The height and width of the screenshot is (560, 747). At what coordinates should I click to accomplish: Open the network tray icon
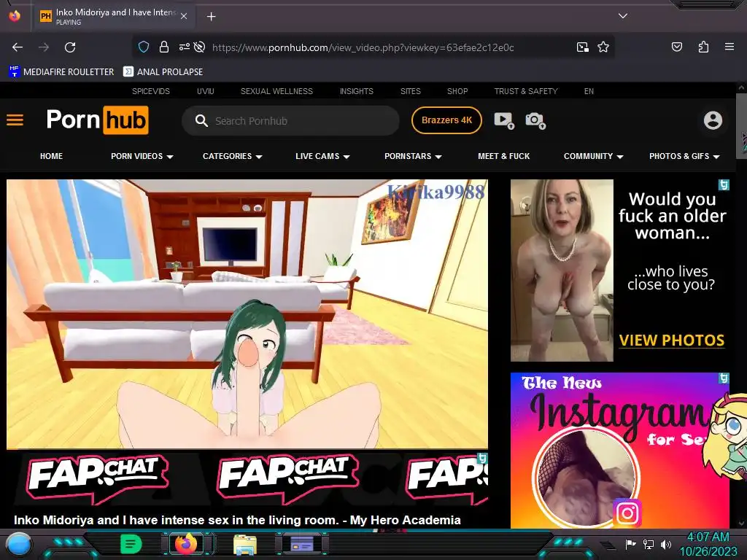[x=649, y=544]
